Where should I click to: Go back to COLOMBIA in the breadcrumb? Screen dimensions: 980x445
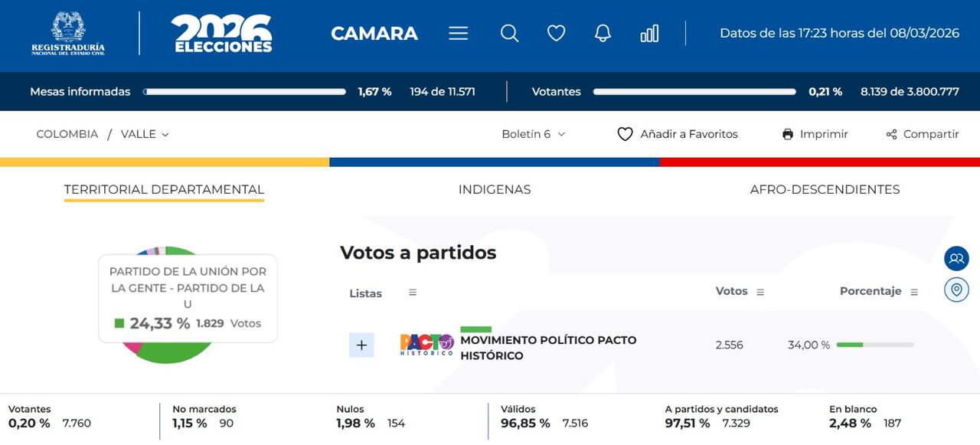click(67, 134)
